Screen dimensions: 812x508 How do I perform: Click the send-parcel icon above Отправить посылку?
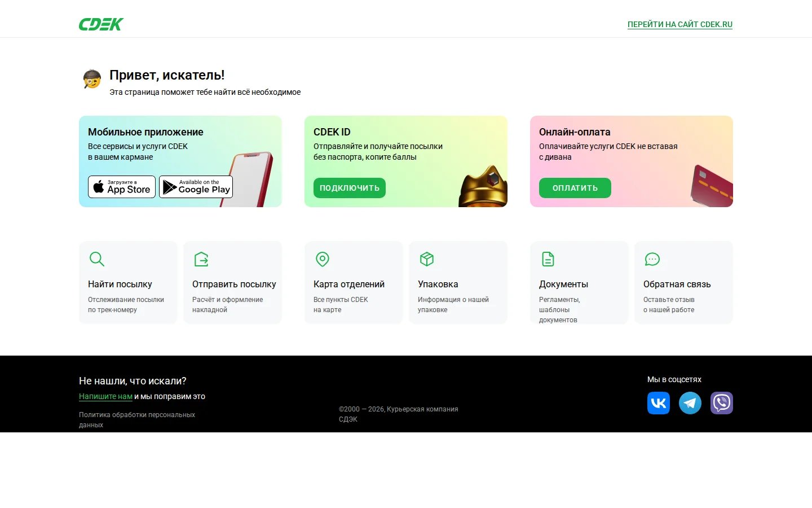click(x=201, y=259)
